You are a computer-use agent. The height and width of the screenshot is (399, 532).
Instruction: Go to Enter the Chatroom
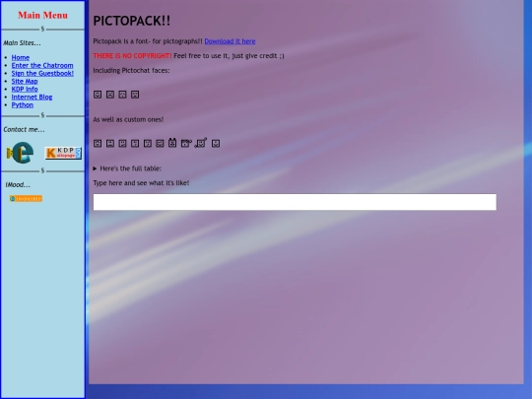pos(42,65)
